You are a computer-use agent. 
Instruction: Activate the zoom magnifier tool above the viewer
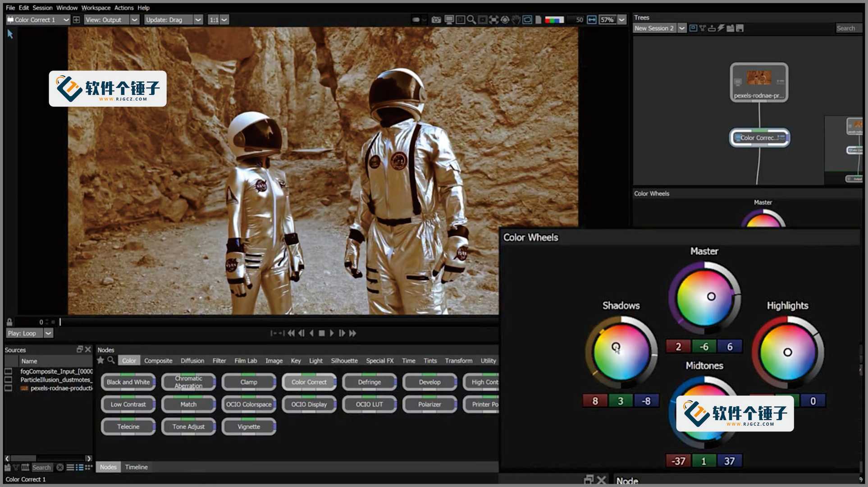pos(472,20)
